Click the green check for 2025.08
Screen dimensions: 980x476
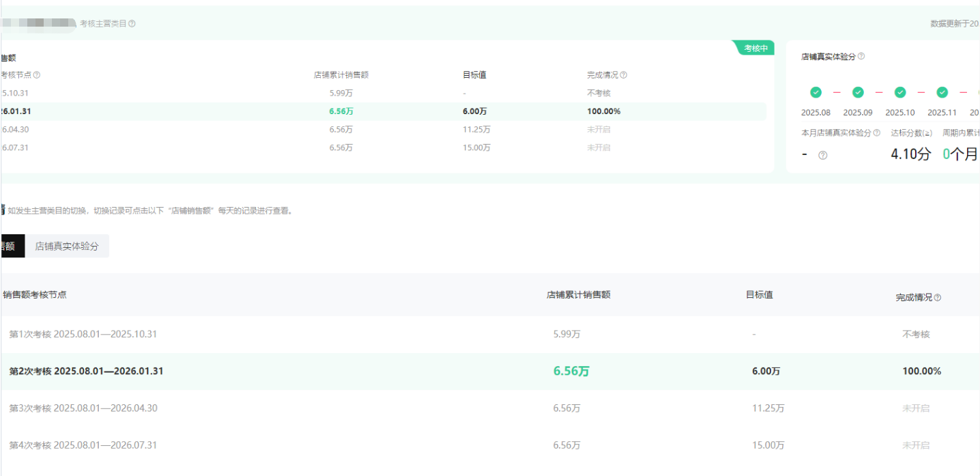pos(816,92)
